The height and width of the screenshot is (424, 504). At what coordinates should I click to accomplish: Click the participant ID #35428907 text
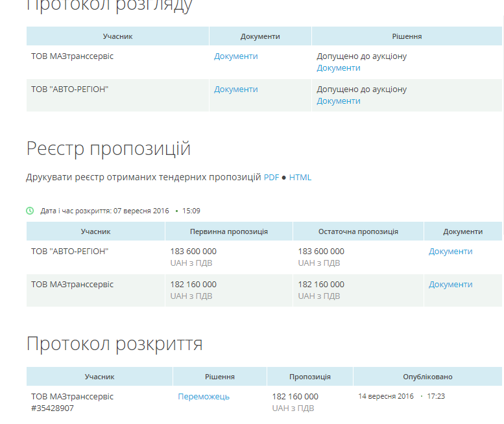coord(53,408)
